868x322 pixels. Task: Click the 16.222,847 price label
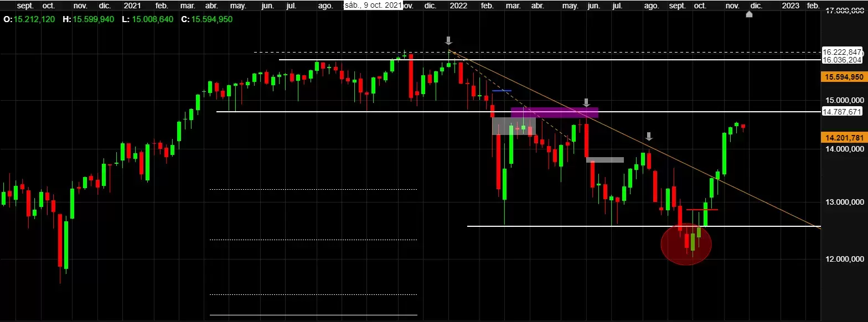(842, 51)
